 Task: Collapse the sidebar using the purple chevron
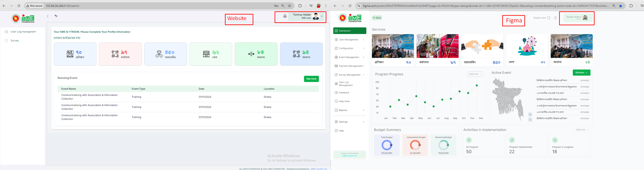[48, 16]
